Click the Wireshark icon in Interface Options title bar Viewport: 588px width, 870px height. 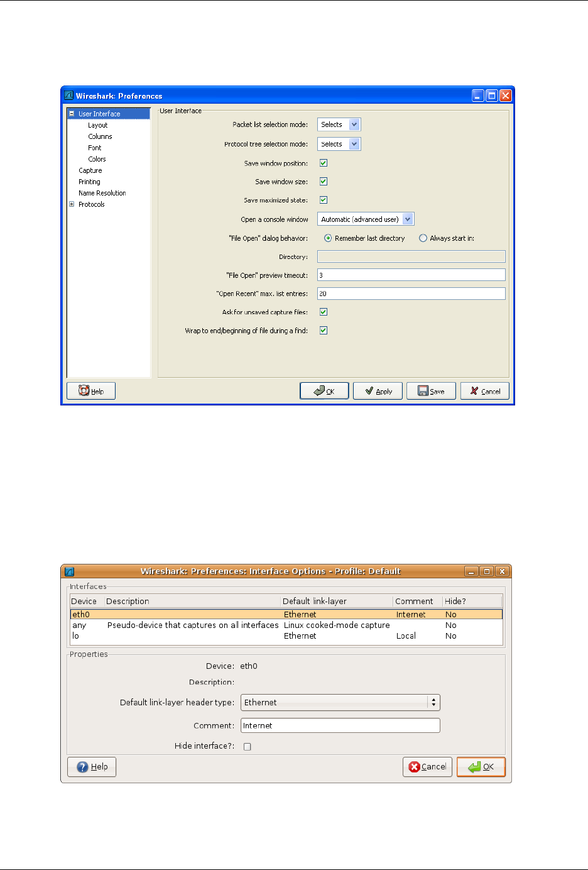pyautogui.click(x=70, y=571)
